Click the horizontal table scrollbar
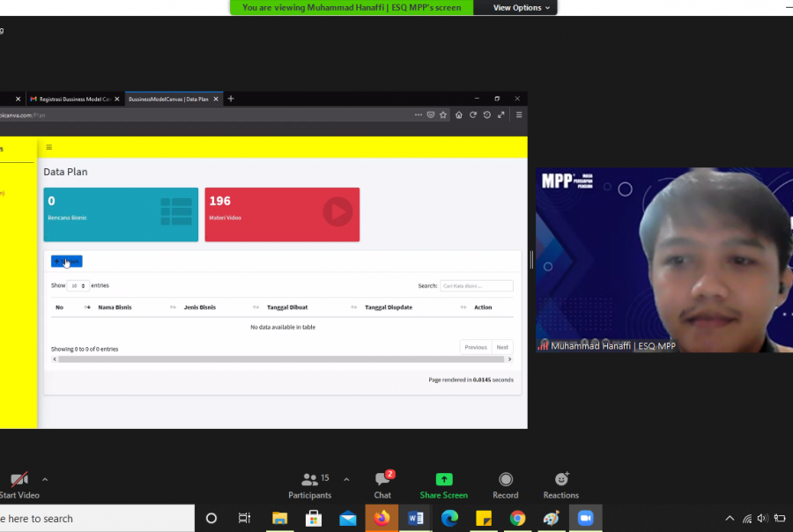Viewport: 793px width, 532px height. pyautogui.click(x=282, y=359)
